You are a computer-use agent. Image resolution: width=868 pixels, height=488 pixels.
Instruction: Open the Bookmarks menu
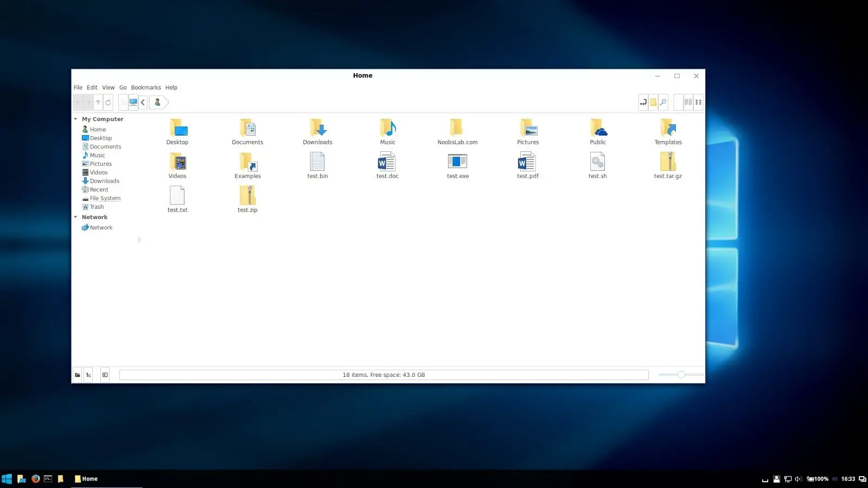[x=145, y=87]
